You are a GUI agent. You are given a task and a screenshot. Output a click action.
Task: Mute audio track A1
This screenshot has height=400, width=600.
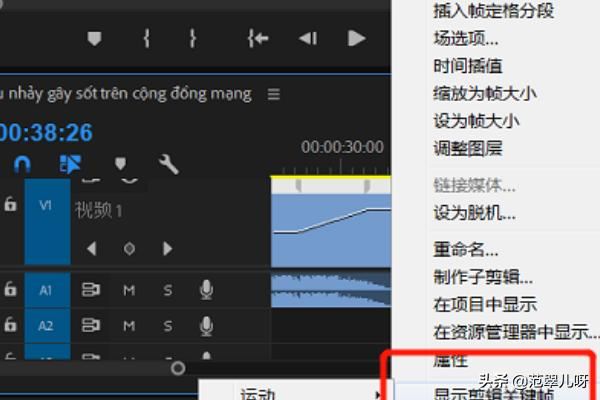click(x=129, y=290)
